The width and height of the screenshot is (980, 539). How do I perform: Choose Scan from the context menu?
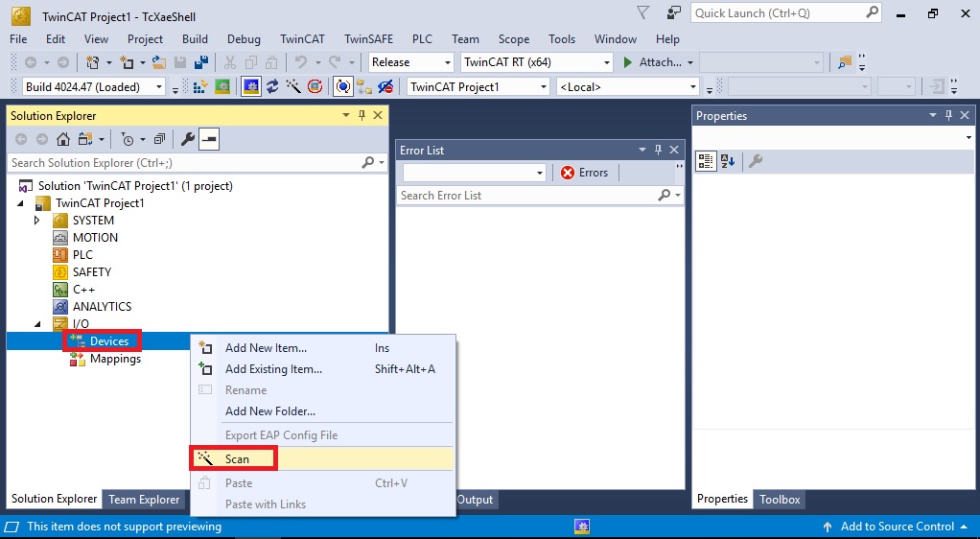(x=322, y=459)
